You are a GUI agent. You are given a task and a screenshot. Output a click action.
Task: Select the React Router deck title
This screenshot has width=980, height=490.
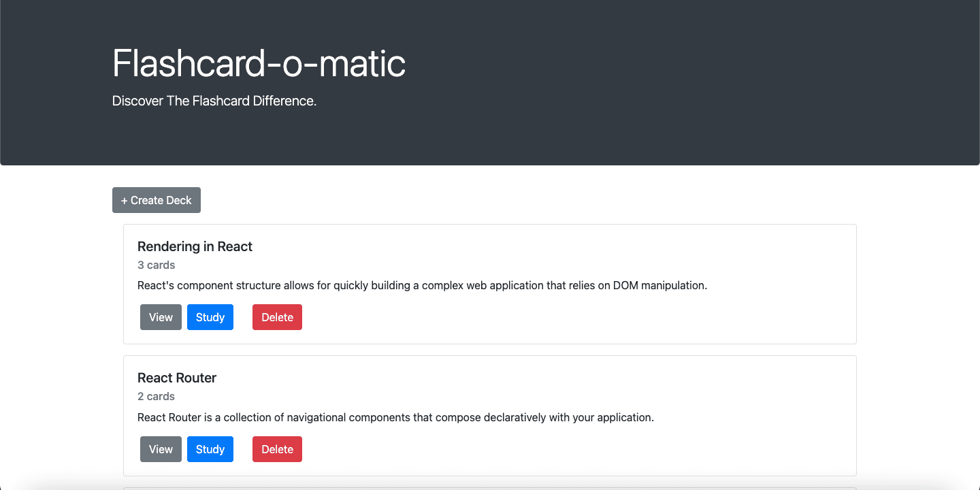177,378
